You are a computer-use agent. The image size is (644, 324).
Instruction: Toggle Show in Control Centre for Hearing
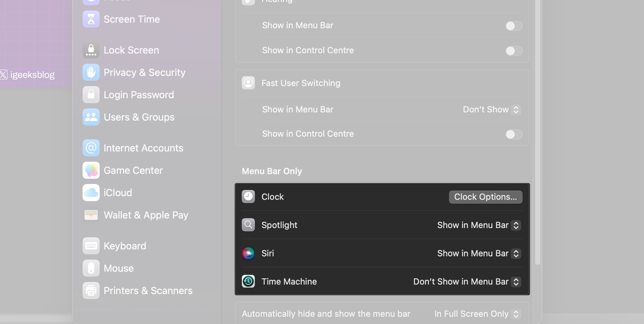pyautogui.click(x=514, y=51)
